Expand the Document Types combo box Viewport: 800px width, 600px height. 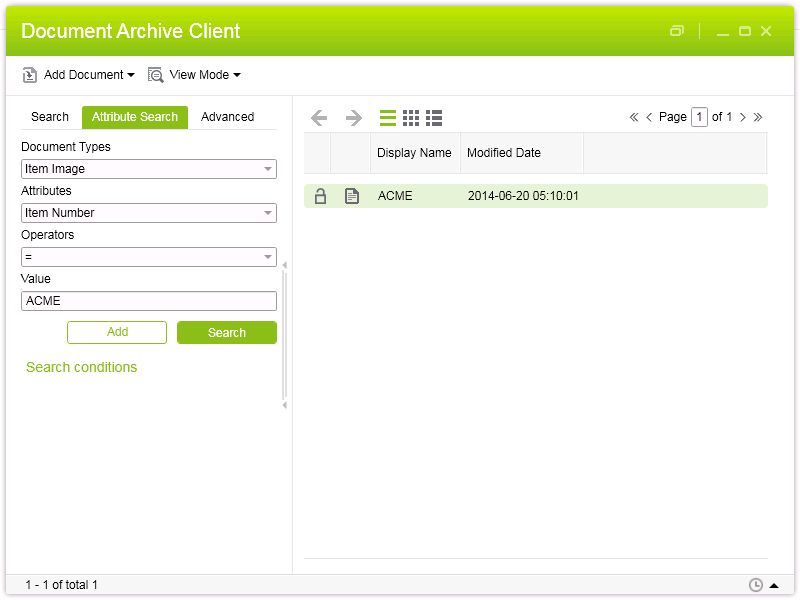[268, 169]
